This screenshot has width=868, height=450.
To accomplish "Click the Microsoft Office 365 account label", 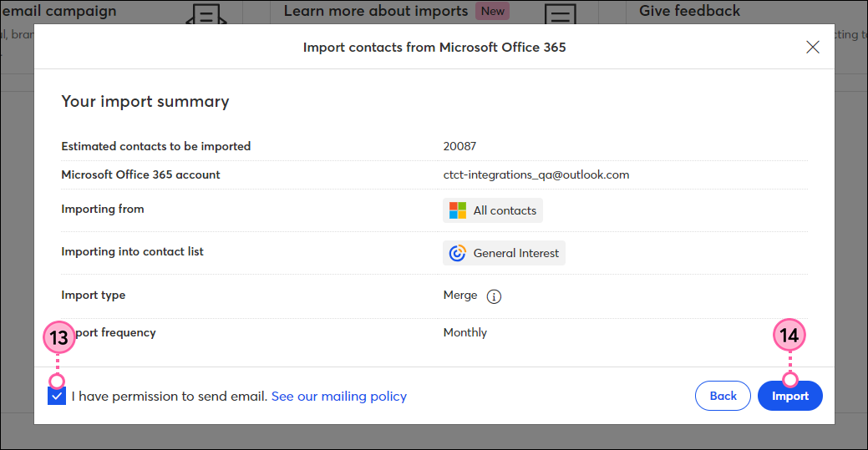I will pyautogui.click(x=140, y=175).
